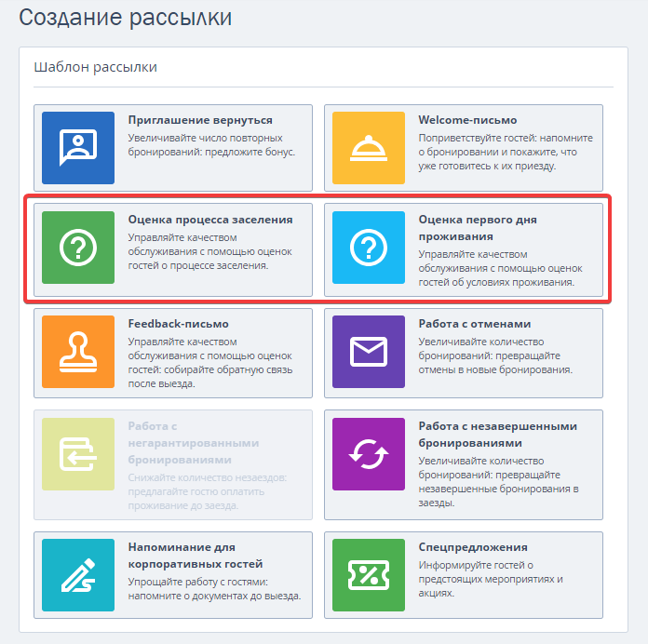Click the teal pencil icon for Напоминание для корпоративных гостей
Image resolution: width=648 pixels, height=644 pixels.
[78, 574]
